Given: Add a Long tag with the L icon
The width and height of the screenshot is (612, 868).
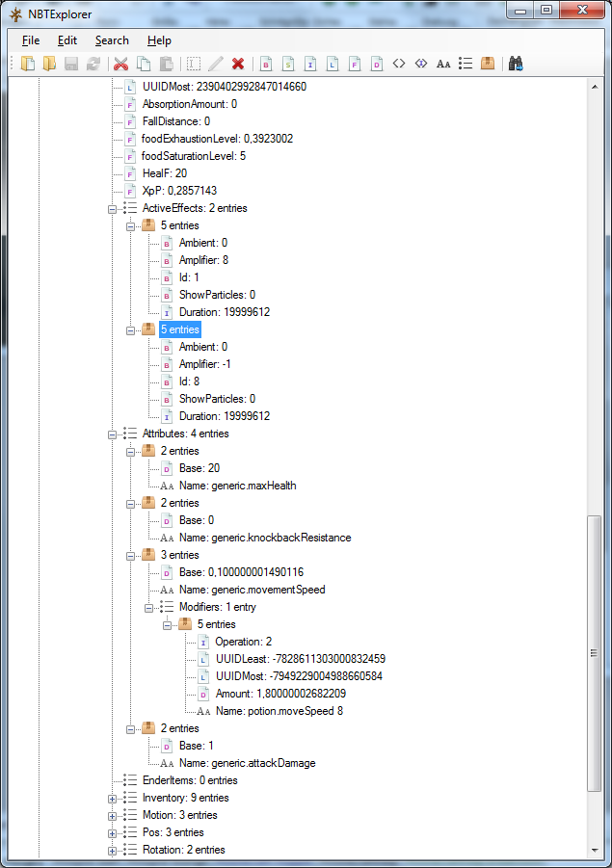Looking at the screenshot, I should click(333, 64).
